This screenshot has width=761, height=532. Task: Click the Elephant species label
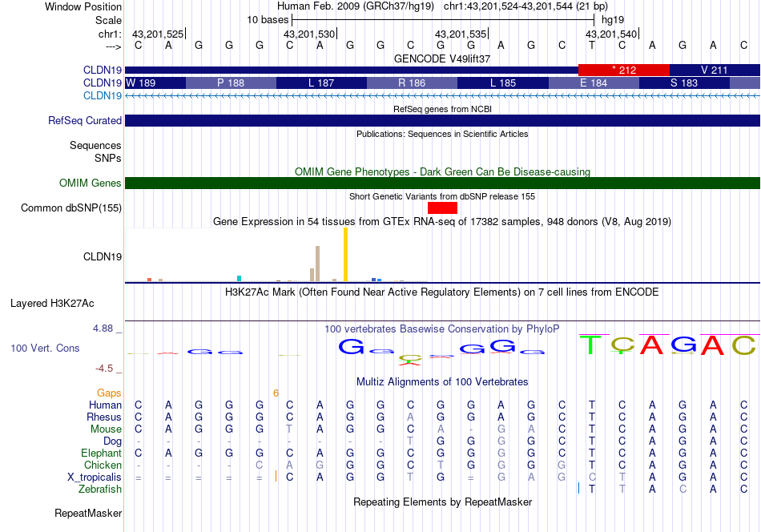click(102, 453)
